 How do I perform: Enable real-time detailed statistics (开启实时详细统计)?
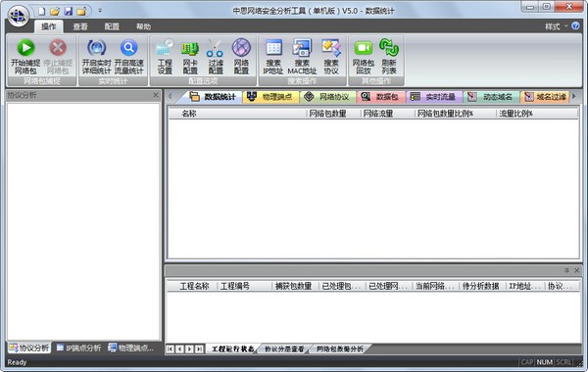click(96, 57)
